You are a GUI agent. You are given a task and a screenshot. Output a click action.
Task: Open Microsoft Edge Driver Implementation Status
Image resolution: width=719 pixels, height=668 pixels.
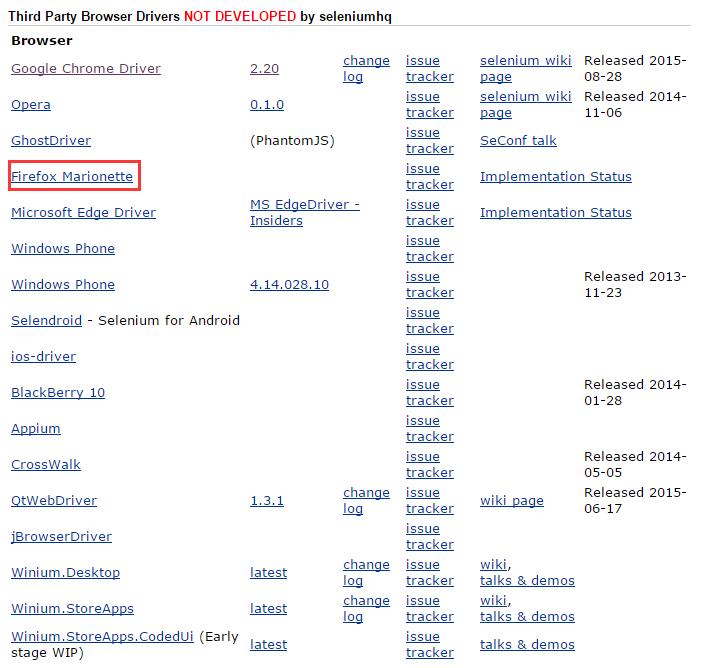coord(556,212)
